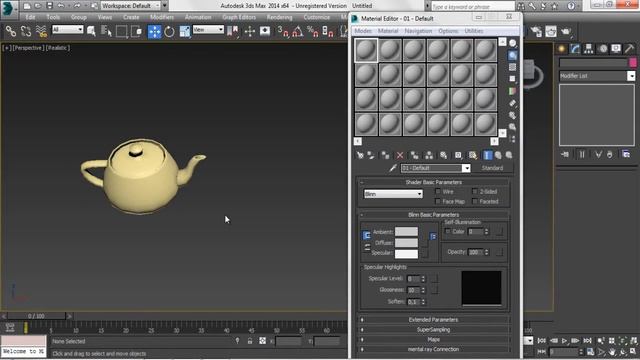Click the Standard material type button
This screenshot has height=360, width=640.
(492, 168)
